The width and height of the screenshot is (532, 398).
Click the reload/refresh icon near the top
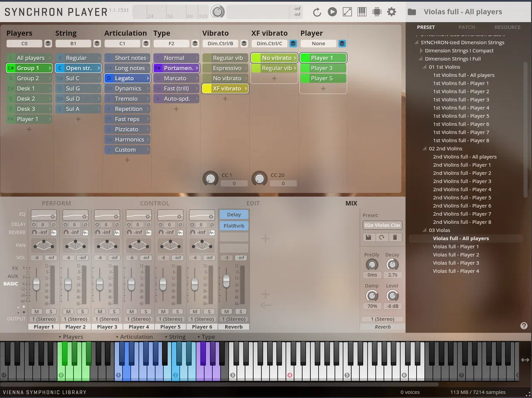click(317, 12)
